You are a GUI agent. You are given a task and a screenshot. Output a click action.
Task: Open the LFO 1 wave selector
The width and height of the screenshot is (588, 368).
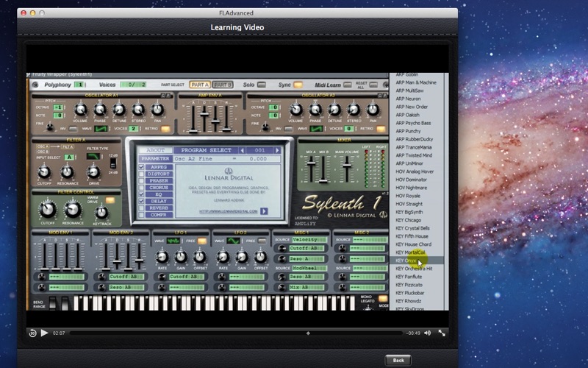point(173,241)
